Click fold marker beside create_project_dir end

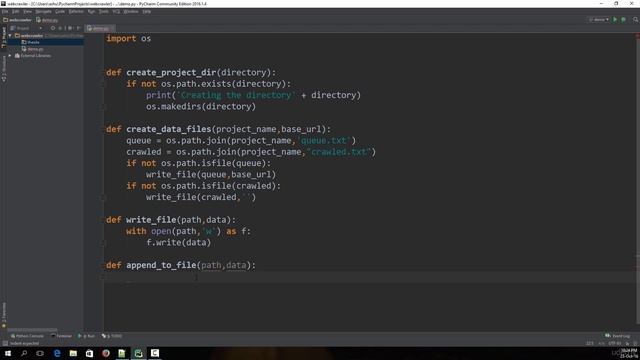103,107
